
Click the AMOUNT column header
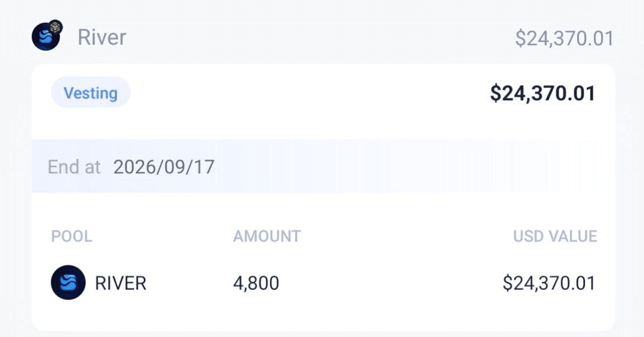tap(267, 236)
